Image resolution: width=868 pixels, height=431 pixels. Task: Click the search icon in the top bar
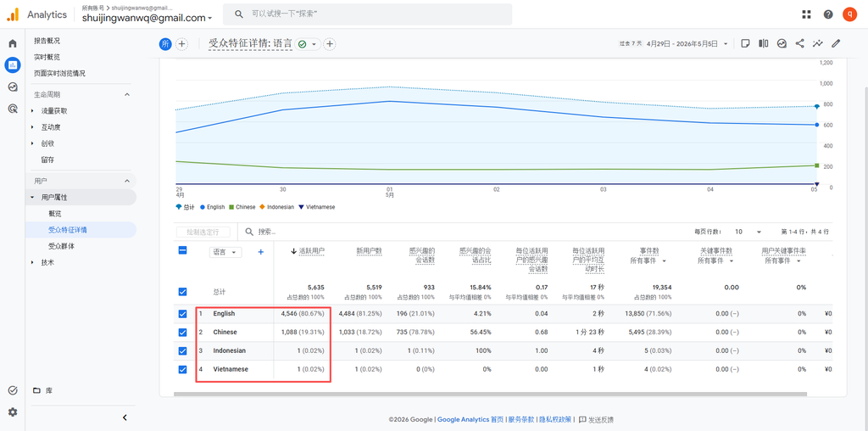point(239,14)
